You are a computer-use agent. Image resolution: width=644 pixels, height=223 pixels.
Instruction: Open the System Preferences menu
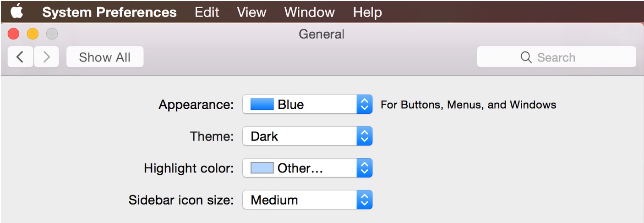pos(109,12)
